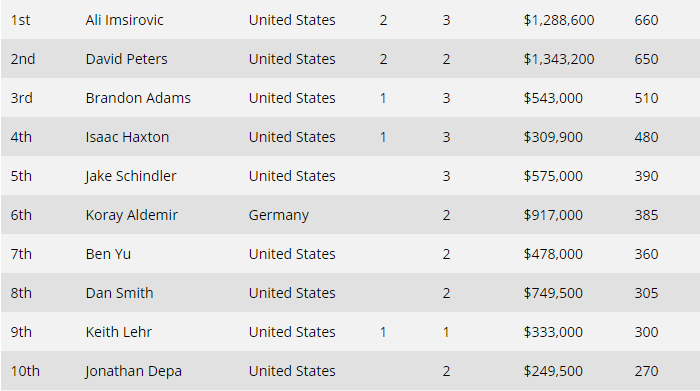Screen dimensions: 700x391
Task: Click the Germany country cell
Action: (x=279, y=215)
